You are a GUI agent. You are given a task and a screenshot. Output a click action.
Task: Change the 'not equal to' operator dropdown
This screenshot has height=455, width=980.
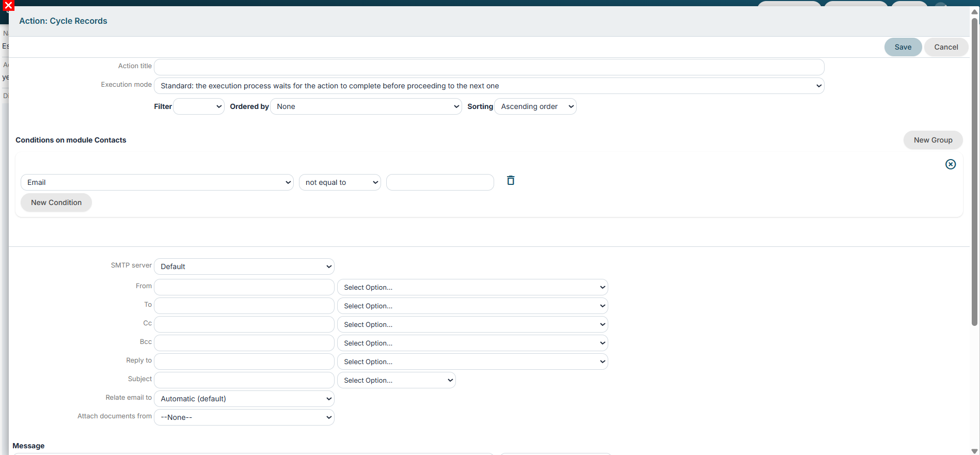(340, 182)
